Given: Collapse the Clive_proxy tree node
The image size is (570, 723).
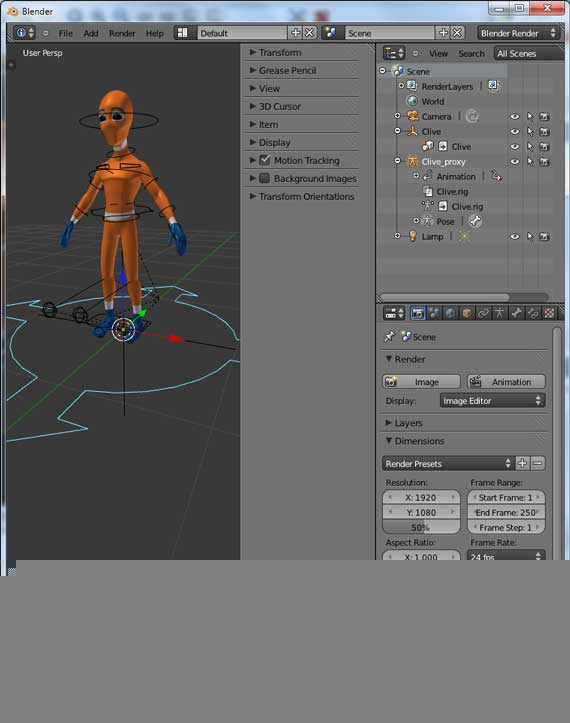Looking at the screenshot, I should tap(398, 160).
